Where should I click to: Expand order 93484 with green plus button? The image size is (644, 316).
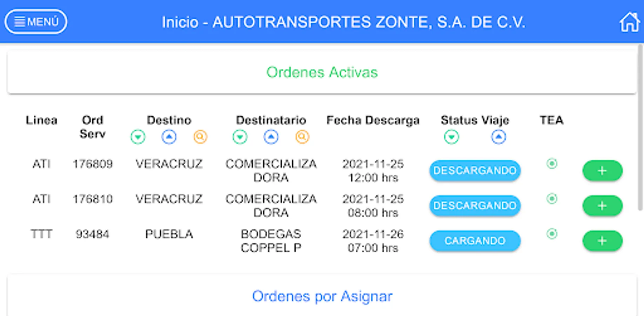pyautogui.click(x=602, y=241)
